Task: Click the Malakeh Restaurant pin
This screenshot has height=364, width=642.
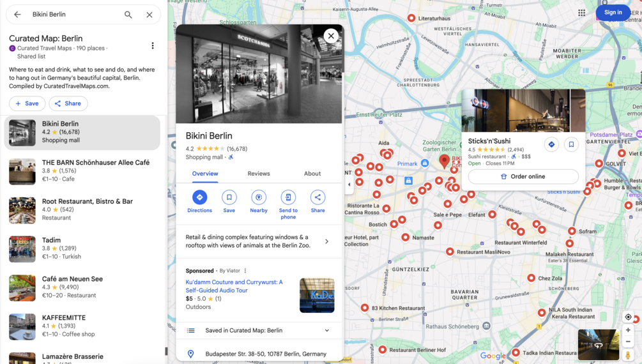Action: (x=569, y=243)
